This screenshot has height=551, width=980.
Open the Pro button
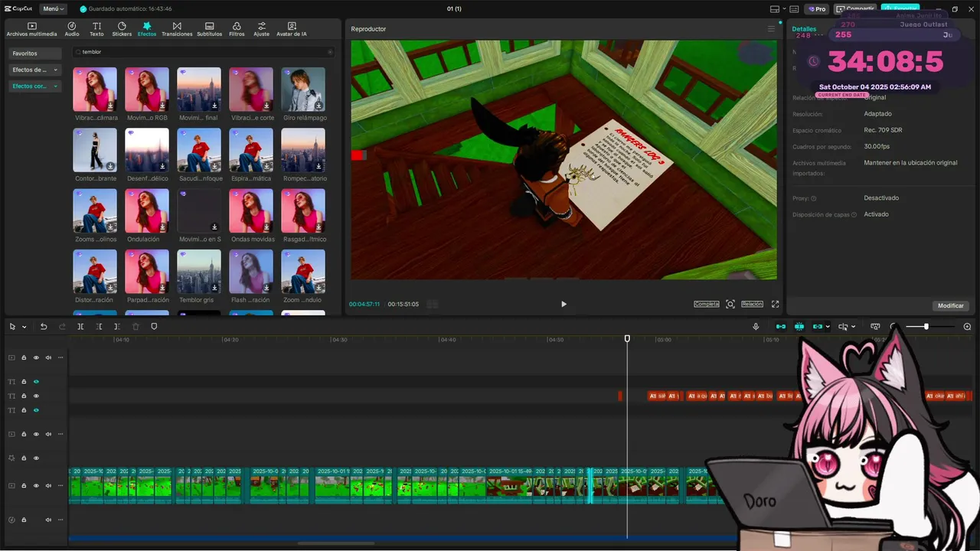(x=816, y=9)
